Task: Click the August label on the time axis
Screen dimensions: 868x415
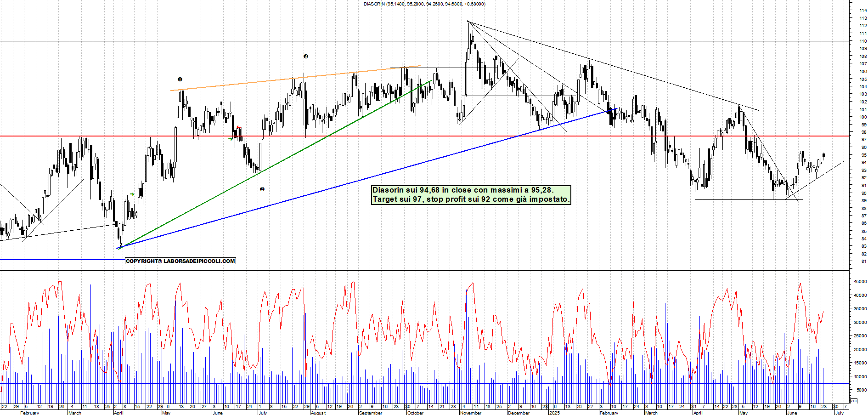Action: tap(318, 413)
